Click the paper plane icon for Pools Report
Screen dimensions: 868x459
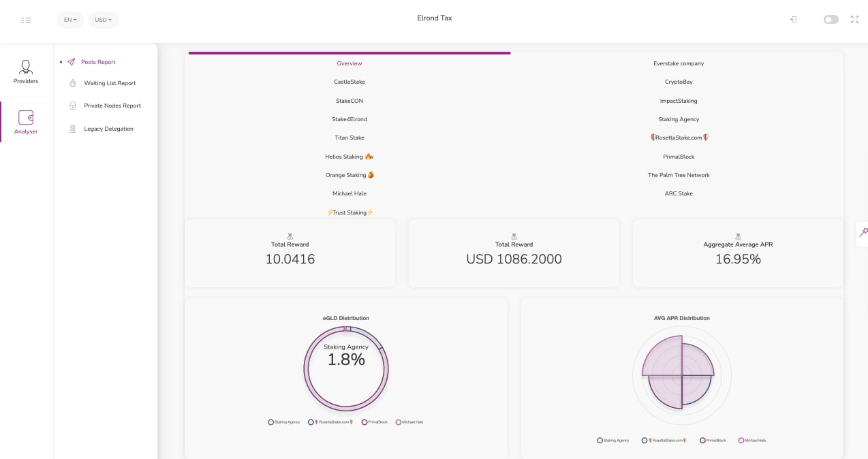point(72,62)
